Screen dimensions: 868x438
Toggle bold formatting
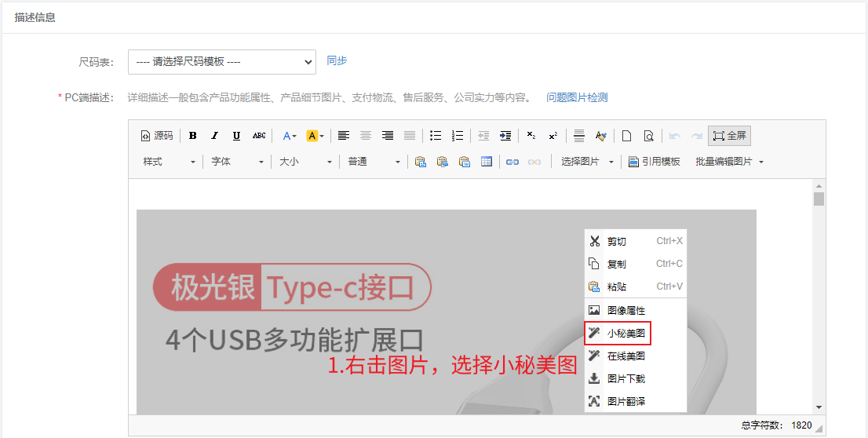(192, 136)
